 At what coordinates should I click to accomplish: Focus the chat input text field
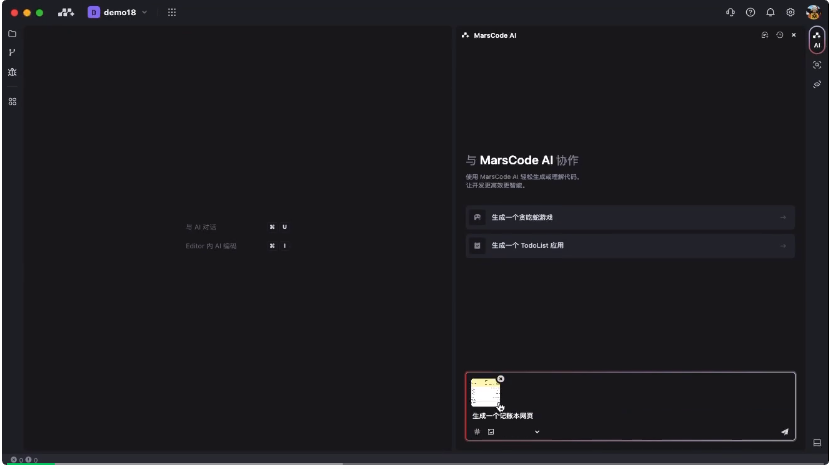pos(630,416)
